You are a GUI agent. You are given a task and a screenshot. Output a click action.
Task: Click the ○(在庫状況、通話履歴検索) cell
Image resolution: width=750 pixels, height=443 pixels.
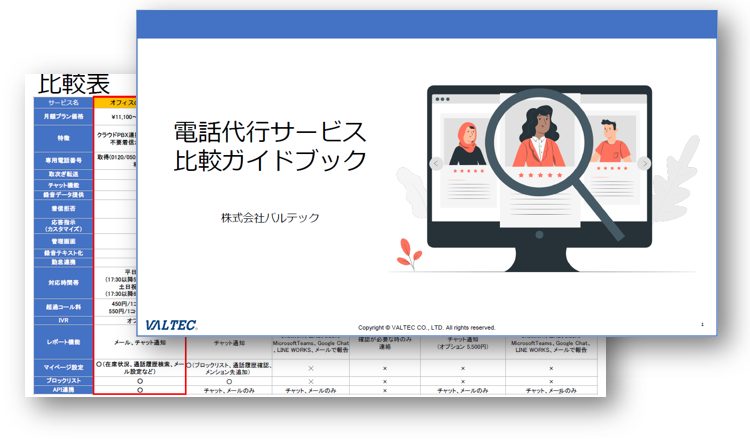pos(140,368)
